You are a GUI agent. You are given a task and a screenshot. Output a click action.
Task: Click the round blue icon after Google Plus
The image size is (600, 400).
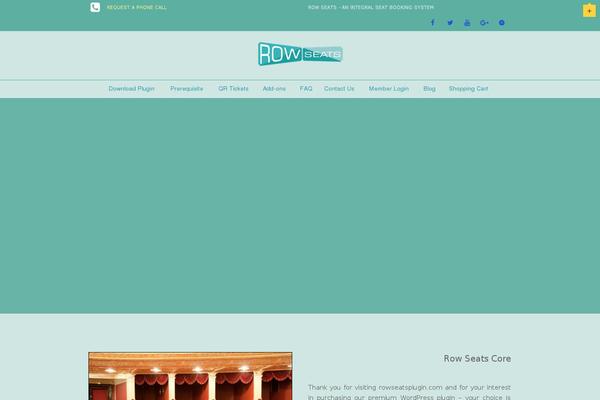pyautogui.click(x=502, y=23)
